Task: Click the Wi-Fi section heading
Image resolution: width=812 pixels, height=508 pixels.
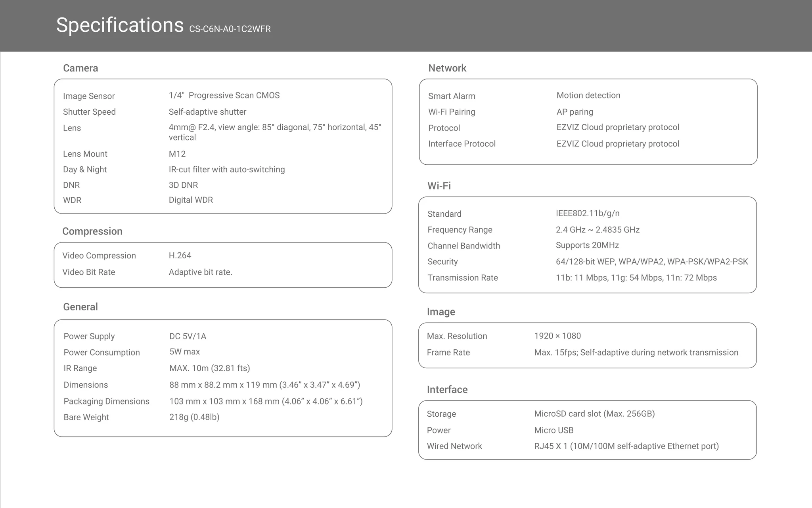Action: pyautogui.click(x=439, y=186)
